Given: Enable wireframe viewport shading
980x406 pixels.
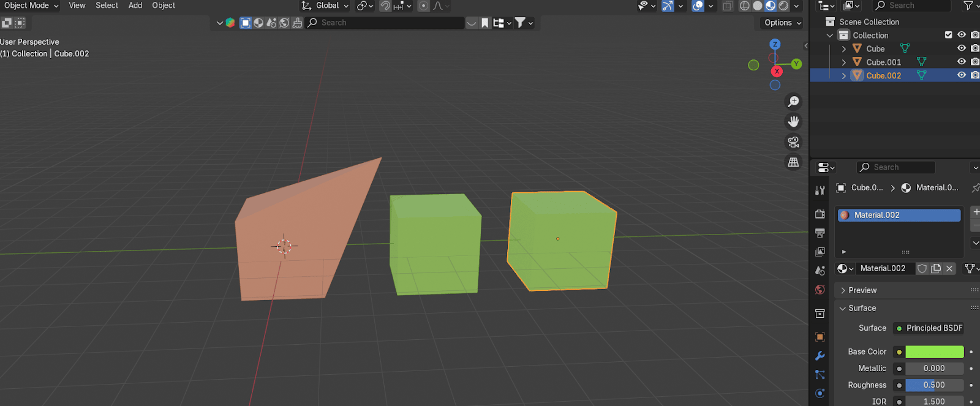Looking at the screenshot, I should 744,6.
